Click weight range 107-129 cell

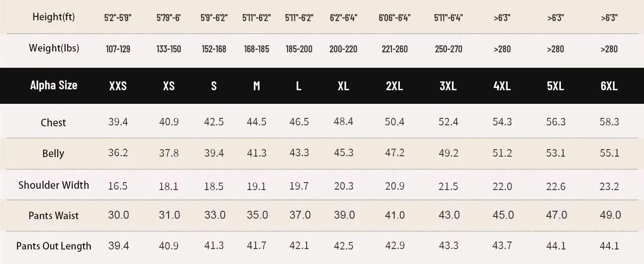click(118, 49)
